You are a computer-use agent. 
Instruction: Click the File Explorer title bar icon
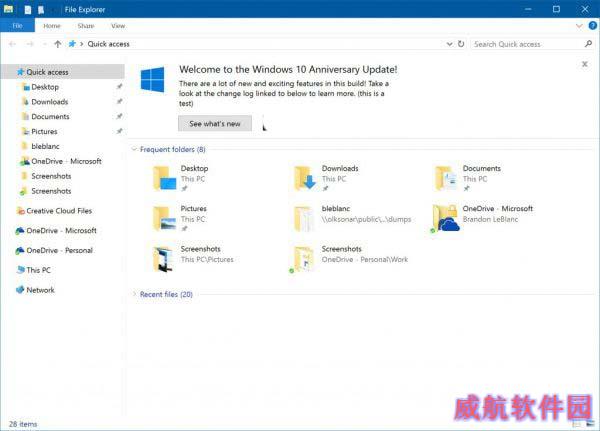pyautogui.click(x=8, y=9)
